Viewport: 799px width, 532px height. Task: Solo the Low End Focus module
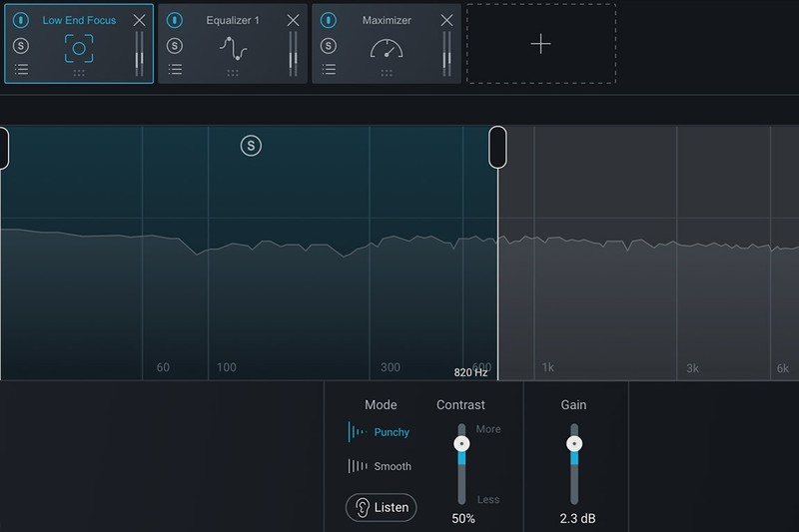[x=21, y=46]
